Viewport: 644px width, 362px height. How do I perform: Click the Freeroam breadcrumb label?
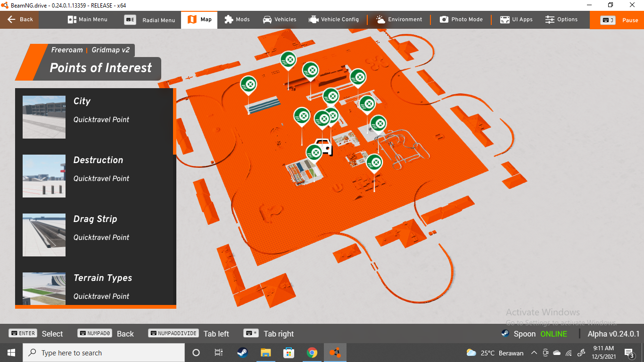pyautogui.click(x=67, y=50)
